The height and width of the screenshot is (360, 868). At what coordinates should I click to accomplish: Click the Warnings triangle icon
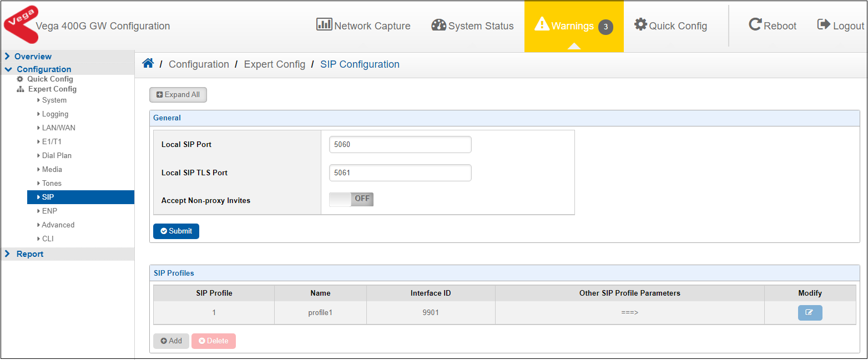click(x=542, y=24)
